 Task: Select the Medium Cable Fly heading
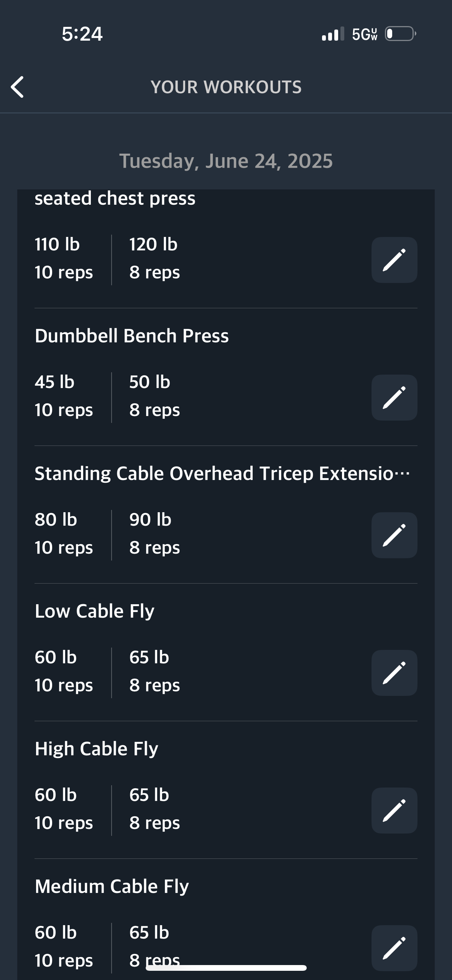(112, 886)
